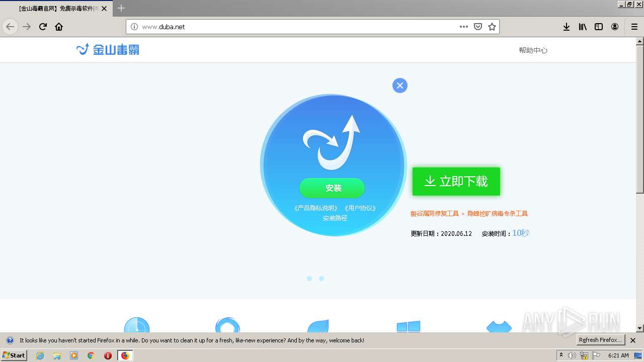Open 裂谷漏洞修复工具 link
The width and height of the screenshot is (644, 362).
click(435, 214)
